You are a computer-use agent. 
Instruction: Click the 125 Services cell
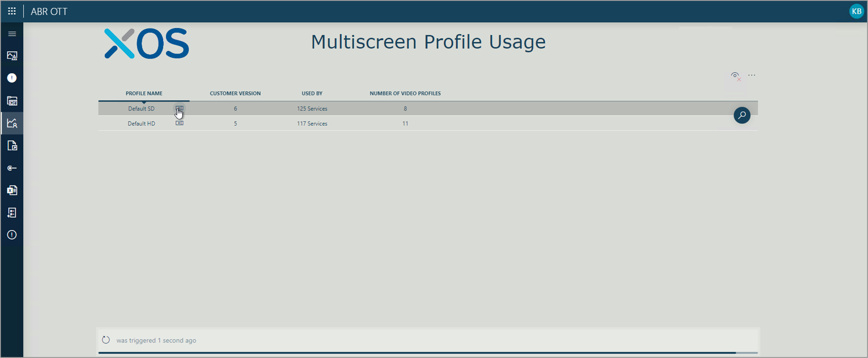click(312, 109)
